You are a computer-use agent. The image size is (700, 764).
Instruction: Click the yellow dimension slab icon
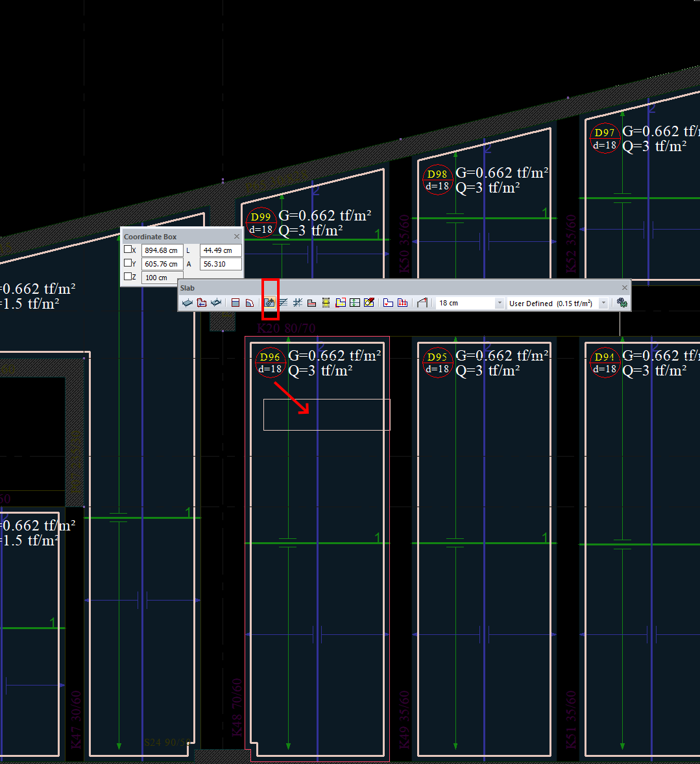[x=326, y=303]
